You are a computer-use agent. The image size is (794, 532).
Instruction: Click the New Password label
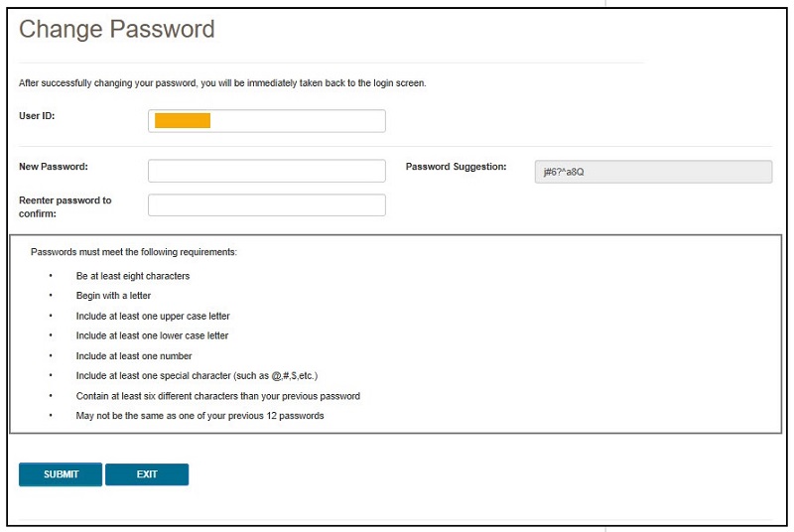[x=54, y=167]
